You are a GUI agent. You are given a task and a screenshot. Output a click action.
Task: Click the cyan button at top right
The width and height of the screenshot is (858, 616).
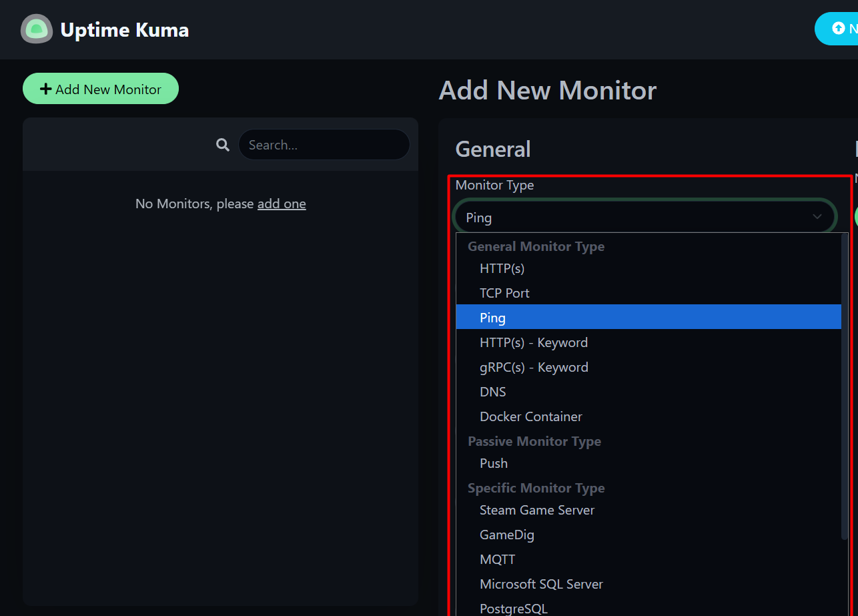pyautogui.click(x=836, y=29)
